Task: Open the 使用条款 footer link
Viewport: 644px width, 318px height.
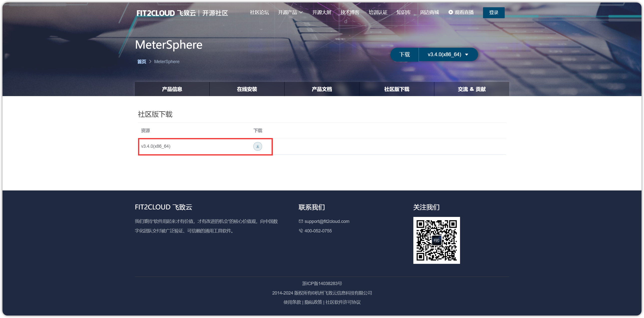Action: pyautogui.click(x=292, y=302)
